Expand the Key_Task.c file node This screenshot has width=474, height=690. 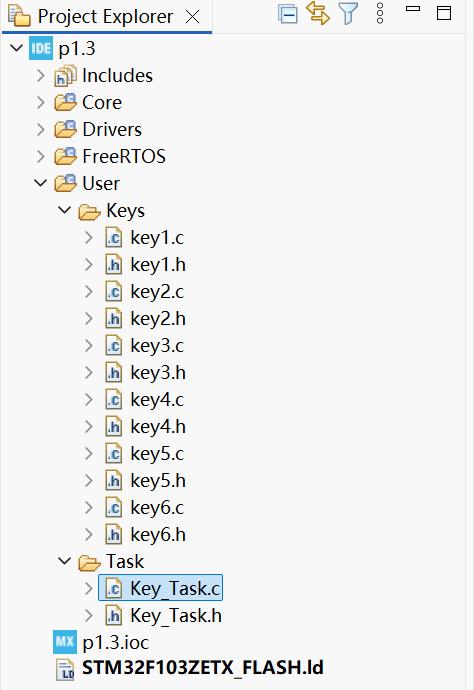pyautogui.click(x=89, y=588)
